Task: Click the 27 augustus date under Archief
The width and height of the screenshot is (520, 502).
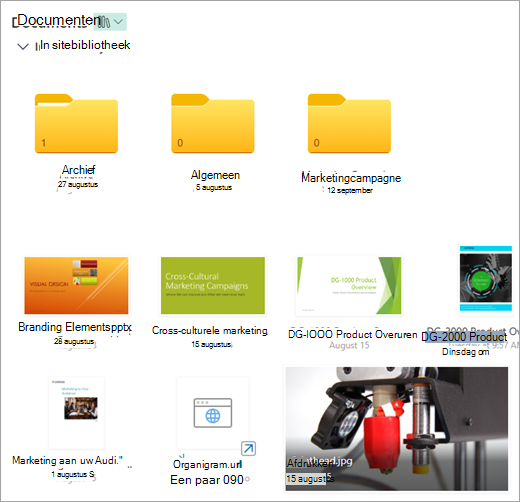Action: click(x=78, y=184)
